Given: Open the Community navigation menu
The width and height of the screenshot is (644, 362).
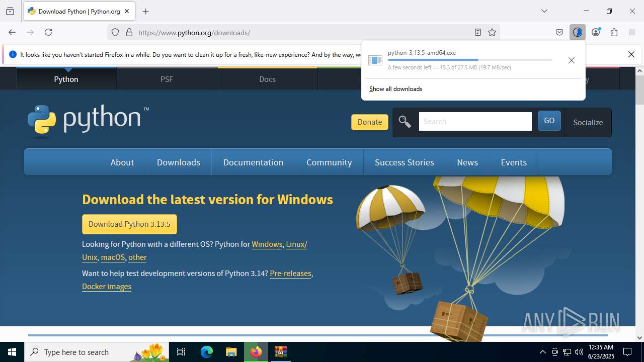Looking at the screenshot, I should pyautogui.click(x=329, y=162).
